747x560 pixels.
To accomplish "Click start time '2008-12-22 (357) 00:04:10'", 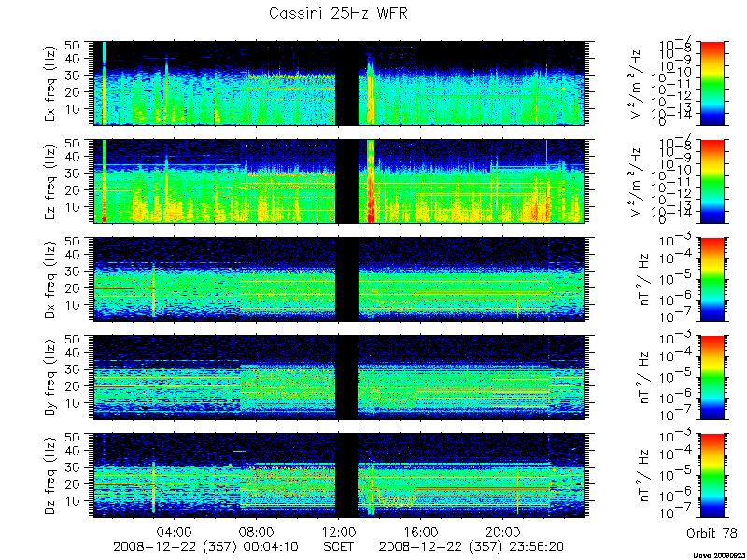I will (205, 547).
